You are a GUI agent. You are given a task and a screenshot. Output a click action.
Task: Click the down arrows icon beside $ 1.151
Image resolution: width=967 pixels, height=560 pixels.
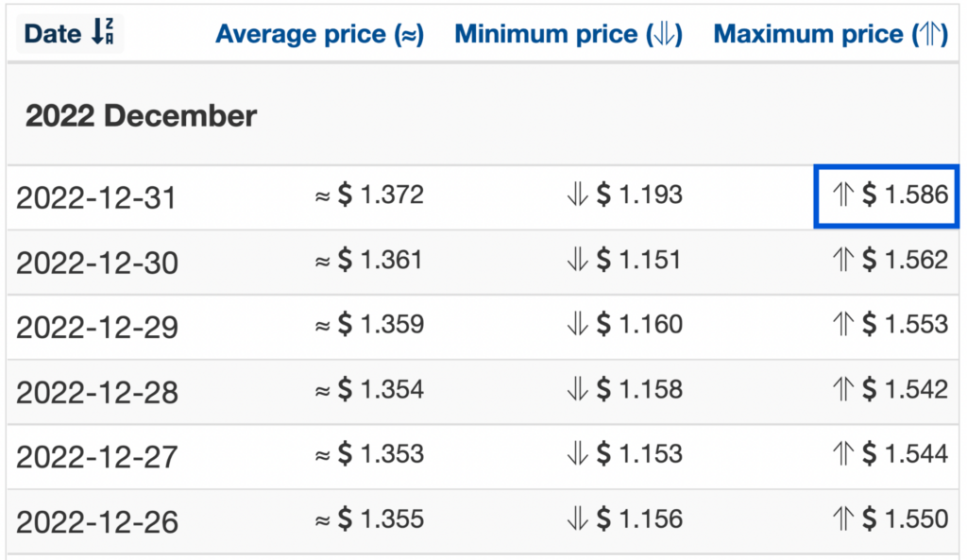tap(577, 260)
